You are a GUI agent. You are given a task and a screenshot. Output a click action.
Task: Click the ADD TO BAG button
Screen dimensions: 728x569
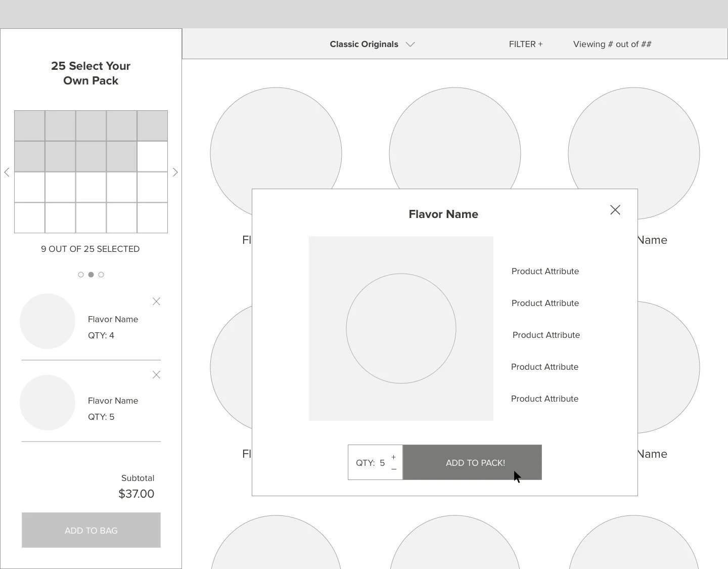point(91,530)
